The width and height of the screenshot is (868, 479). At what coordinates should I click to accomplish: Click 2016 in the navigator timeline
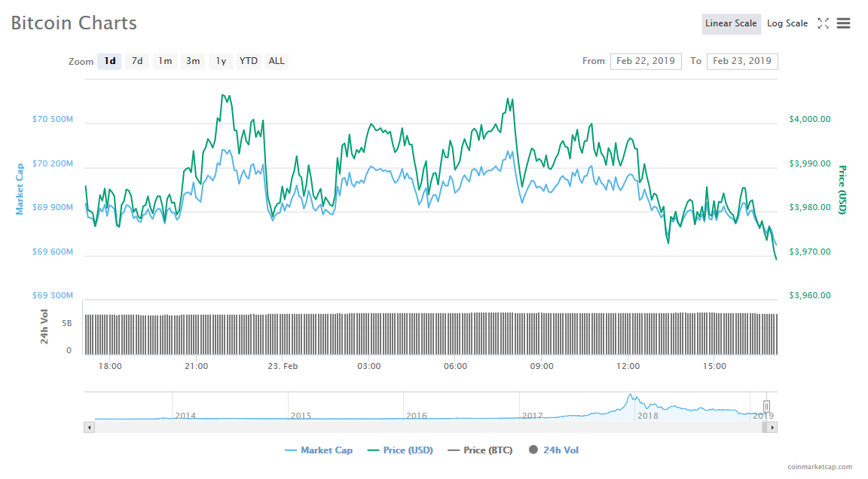[416, 416]
